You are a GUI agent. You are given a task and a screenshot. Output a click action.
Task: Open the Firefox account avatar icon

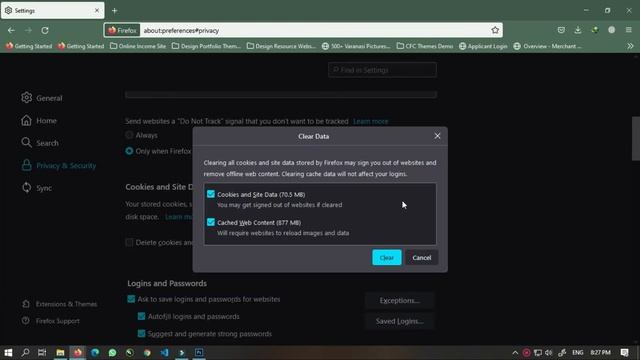611,30
